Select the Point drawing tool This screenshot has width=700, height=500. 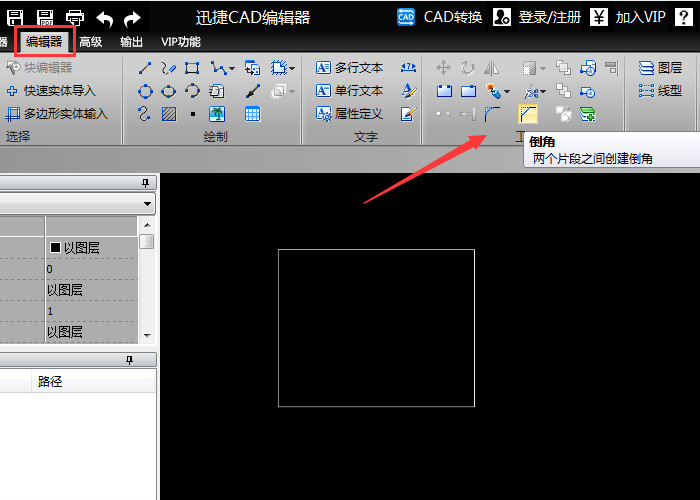click(193, 114)
